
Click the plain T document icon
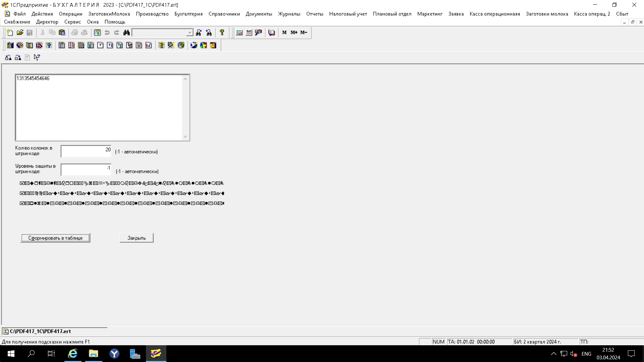click(x=100, y=45)
